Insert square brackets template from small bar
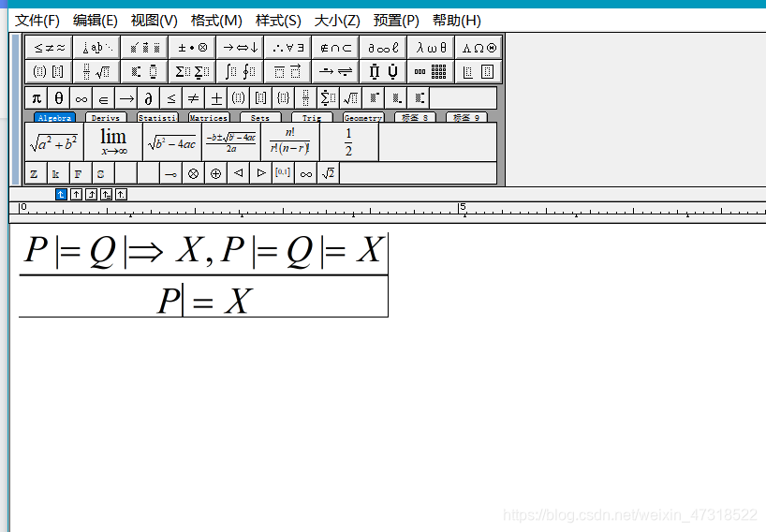 (261, 98)
